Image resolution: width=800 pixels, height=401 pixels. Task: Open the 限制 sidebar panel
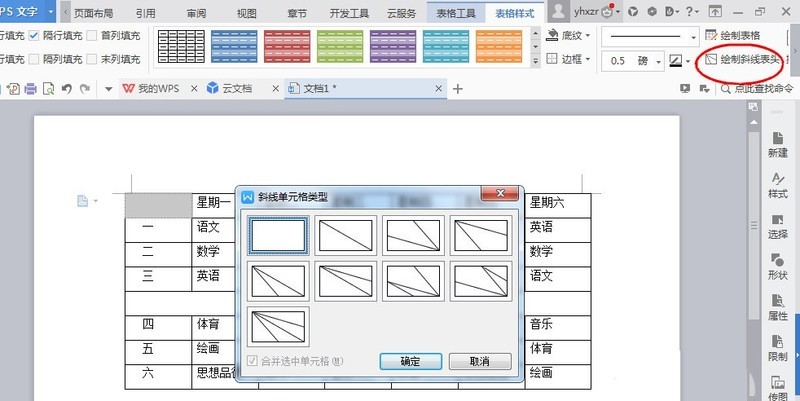pos(778,348)
